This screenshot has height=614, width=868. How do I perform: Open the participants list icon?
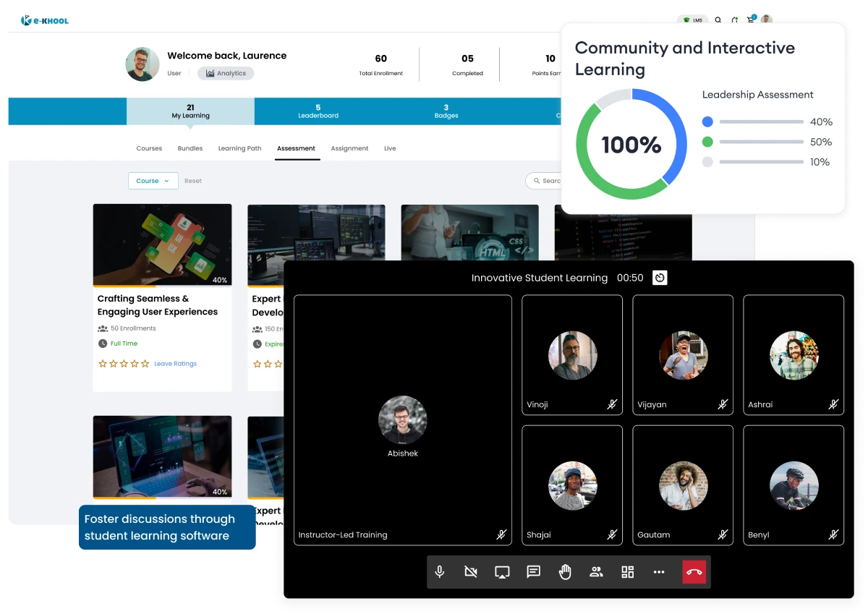click(x=596, y=572)
